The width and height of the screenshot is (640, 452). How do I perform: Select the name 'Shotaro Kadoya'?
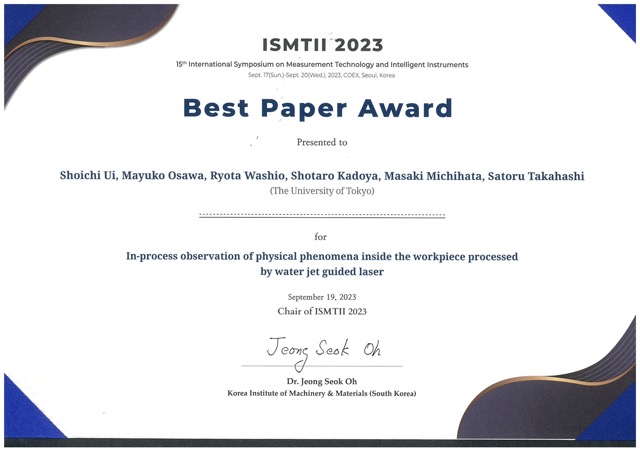[335, 176]
